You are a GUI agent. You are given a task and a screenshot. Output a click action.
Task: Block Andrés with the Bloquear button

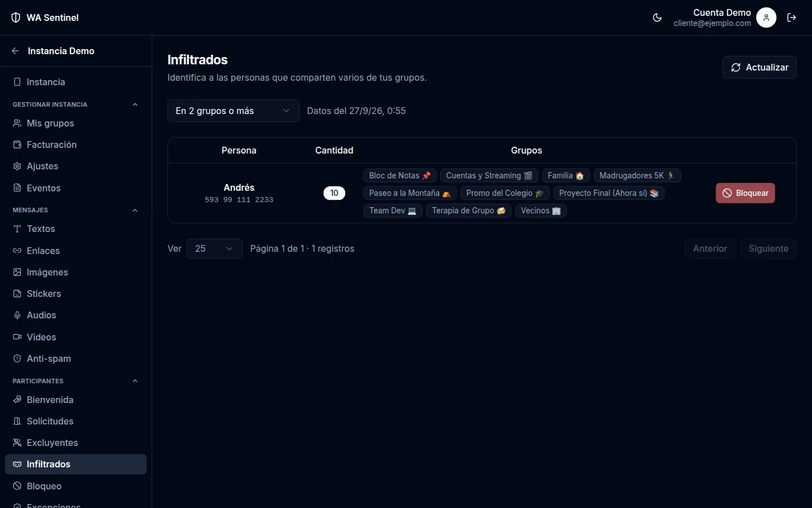(745, 193)
